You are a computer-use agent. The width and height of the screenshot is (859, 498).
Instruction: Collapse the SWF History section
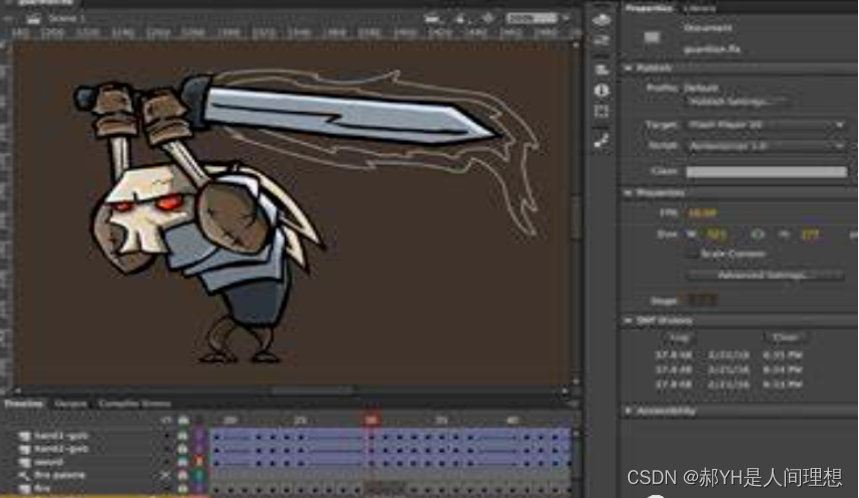[628, 320]
